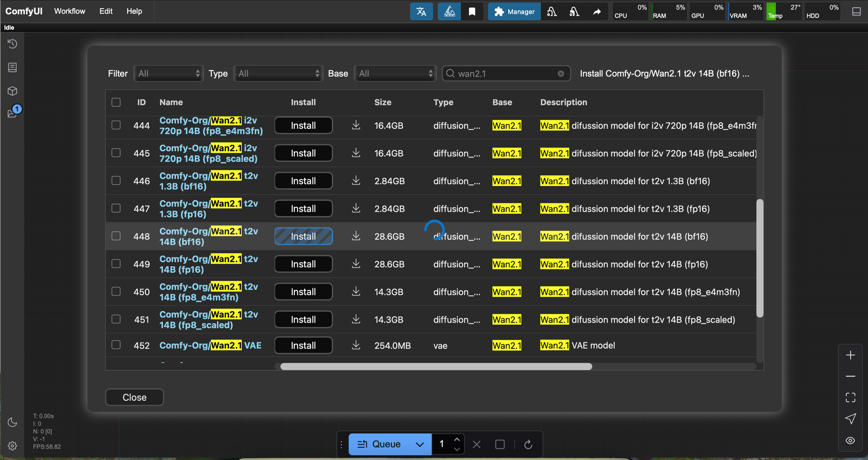Check the checkbox for row 446

coord(116,180)
